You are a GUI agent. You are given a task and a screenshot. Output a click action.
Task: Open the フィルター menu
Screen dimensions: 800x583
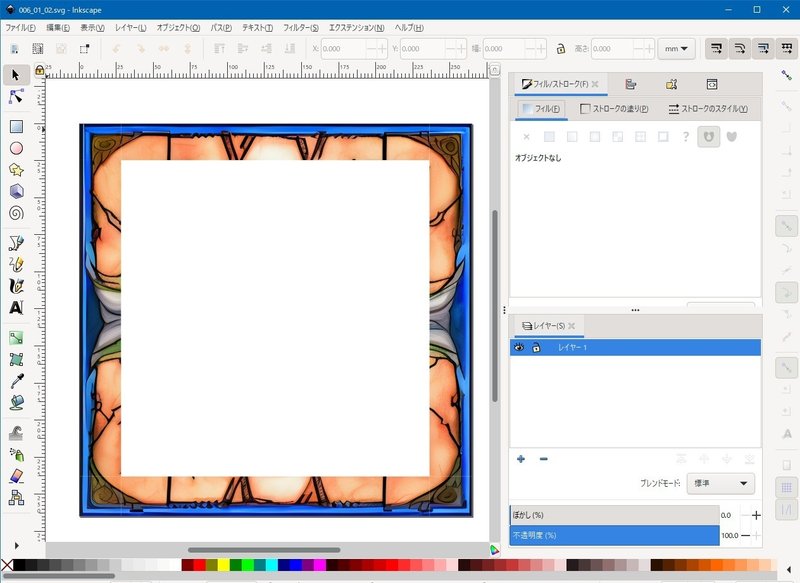point(301,28)
